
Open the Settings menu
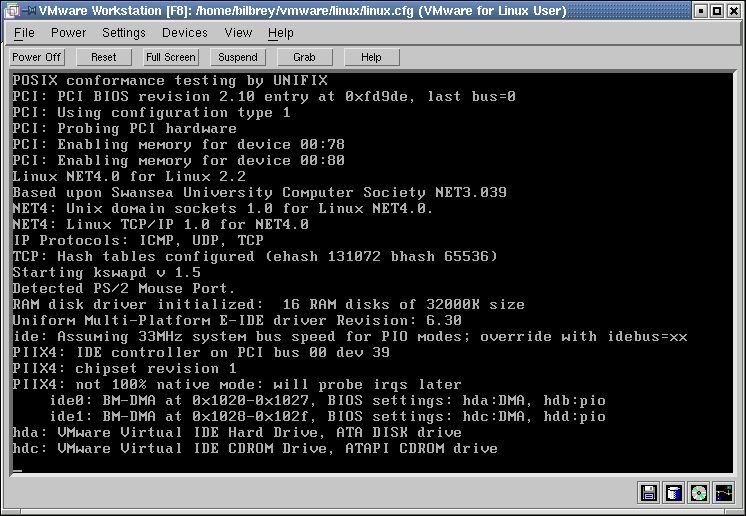pyautogui.click(x=124, y=33)
